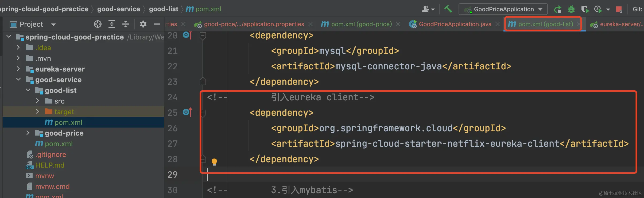The height and width of the screenshot is (198, 644).
Task: Click good-list in the breadcrumb bar
Action: [164, 9]
